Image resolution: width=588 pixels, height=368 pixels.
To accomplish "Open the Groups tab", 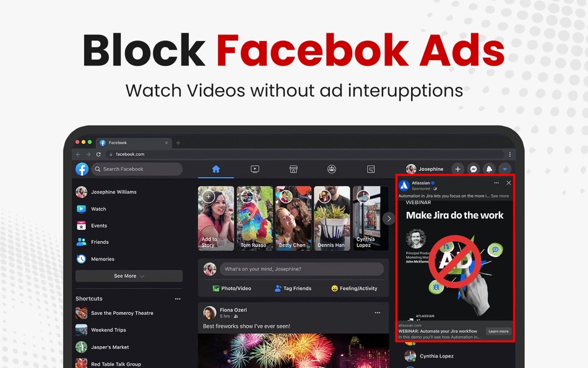I will (x=332, y=169).
